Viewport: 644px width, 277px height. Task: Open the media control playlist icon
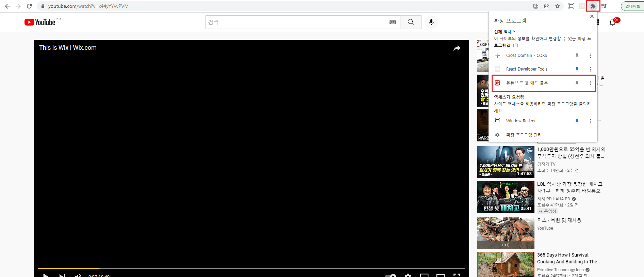click(x=604, y=6)
